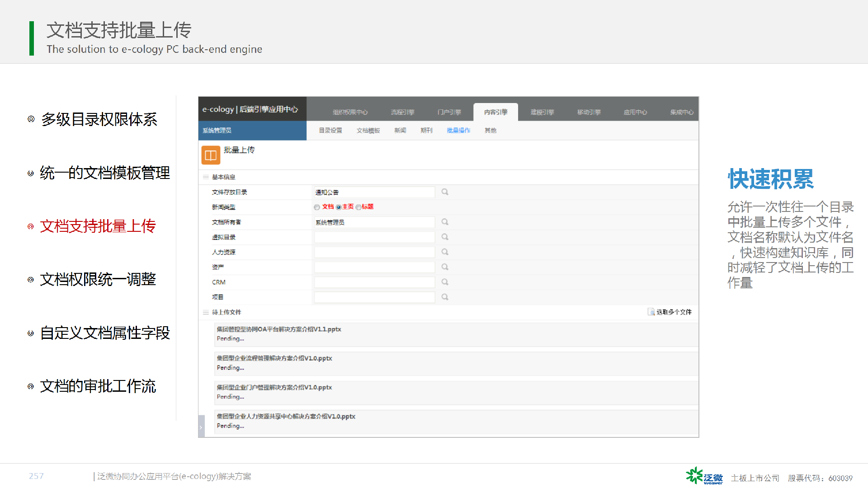Click the 选取多个文件 file icon
The image size is (868, 488).
[x=651, y=312]
